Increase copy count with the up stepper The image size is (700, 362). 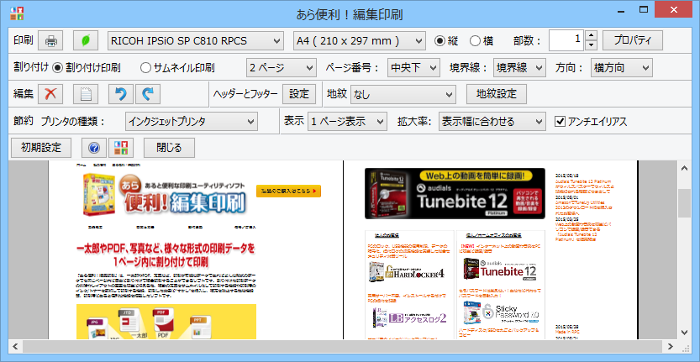591,36
